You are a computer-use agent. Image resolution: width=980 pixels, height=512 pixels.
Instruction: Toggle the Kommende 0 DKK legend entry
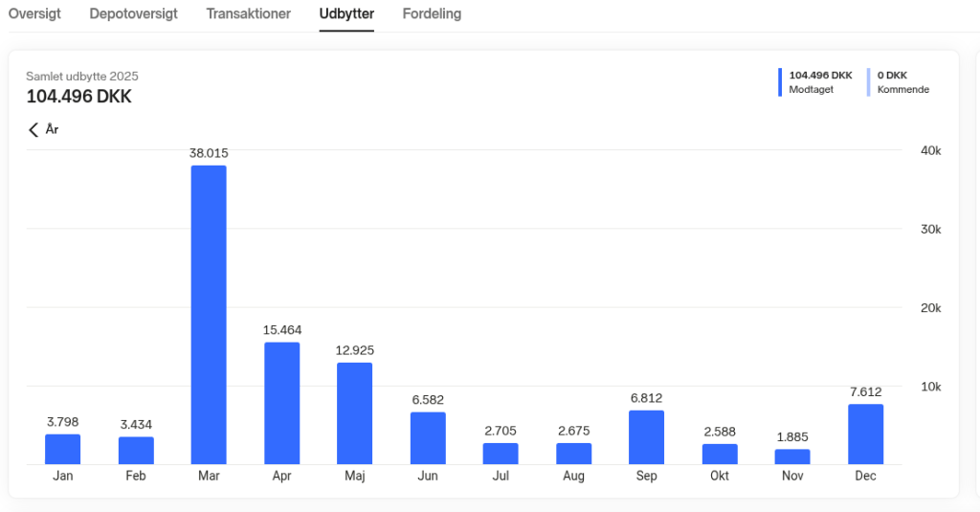coord(902,82)
